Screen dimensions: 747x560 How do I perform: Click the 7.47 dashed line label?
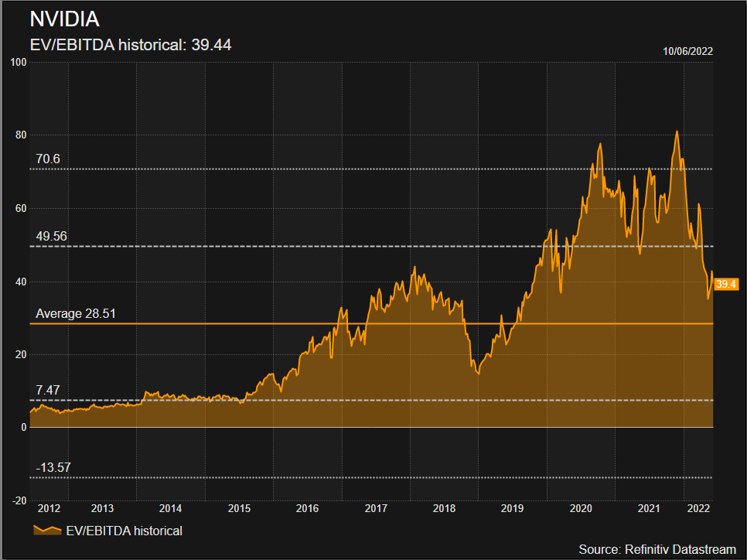point(48,391)
